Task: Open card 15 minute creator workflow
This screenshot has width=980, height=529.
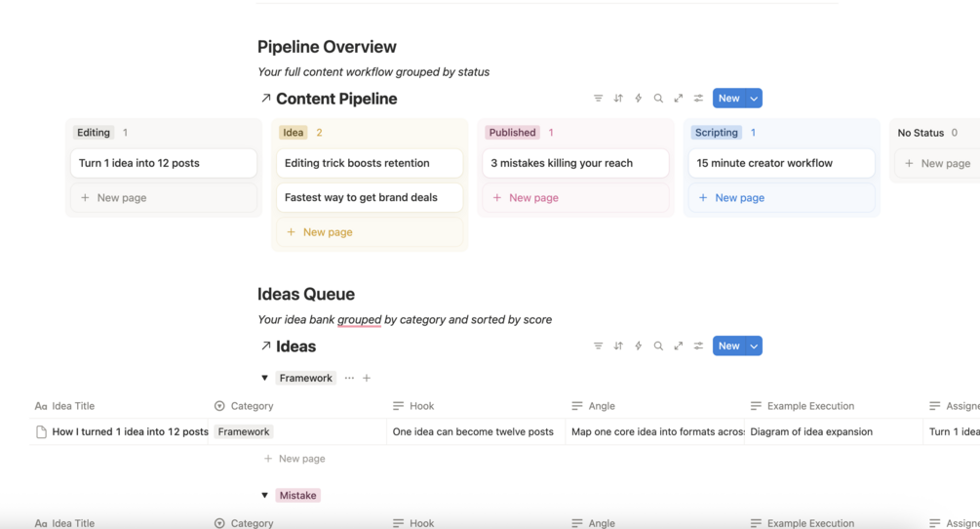Action: [x=781, y=163]
